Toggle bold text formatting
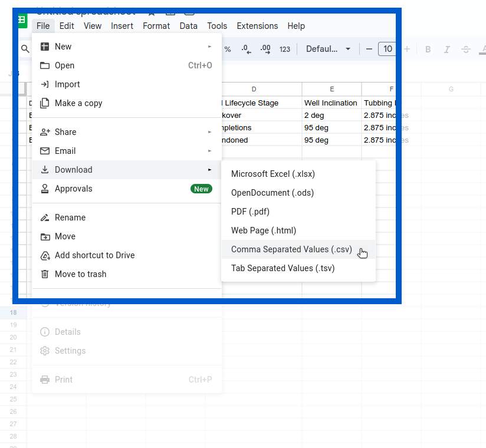Image resolution: width=486 pixels, height=448 pixels. pyautogui.click(x=428, y=49)
